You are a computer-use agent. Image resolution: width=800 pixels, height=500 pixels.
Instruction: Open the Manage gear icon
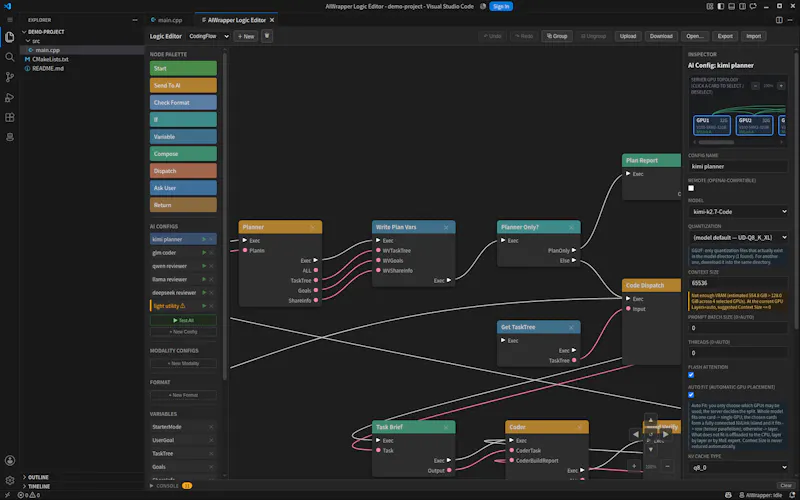(x=10, y=480)
